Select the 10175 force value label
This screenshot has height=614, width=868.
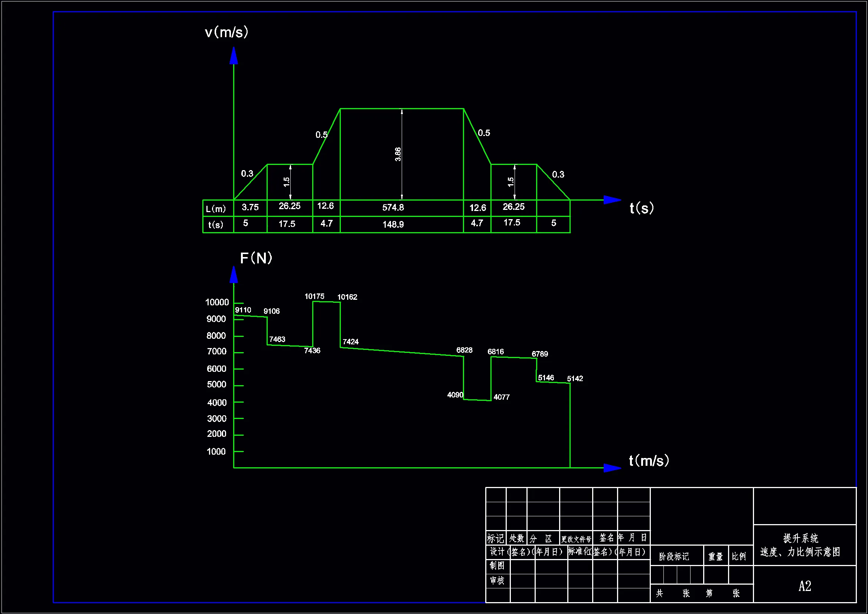(314, 296)
